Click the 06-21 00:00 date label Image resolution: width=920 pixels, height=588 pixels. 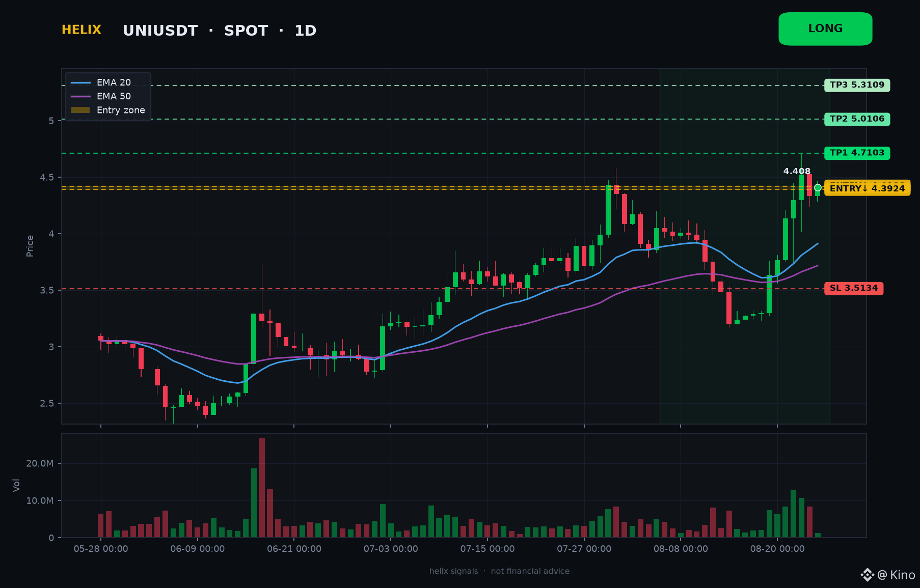(294, 549)
